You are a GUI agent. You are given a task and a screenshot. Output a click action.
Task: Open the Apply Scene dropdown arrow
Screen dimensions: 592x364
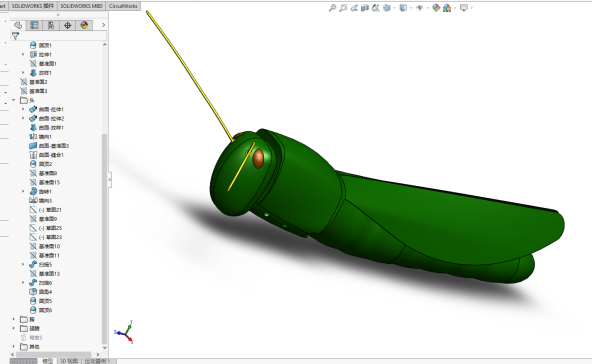(455, 8)
